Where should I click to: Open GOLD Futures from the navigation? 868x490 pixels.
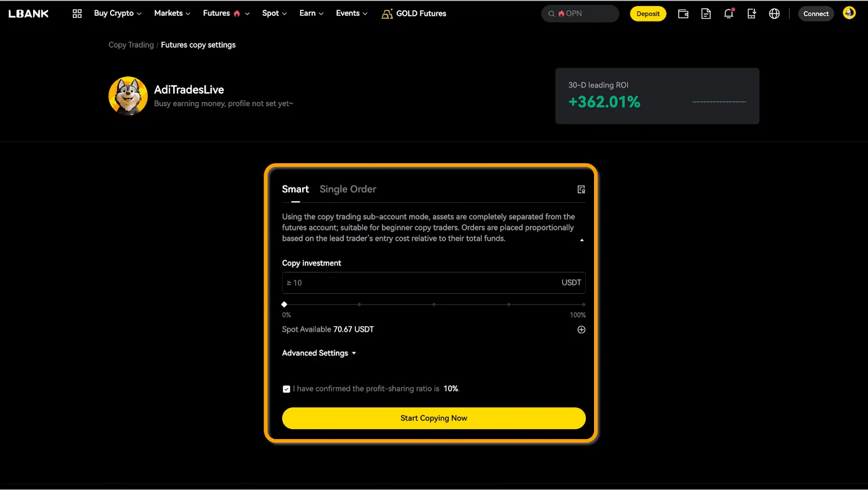point(414,14)
